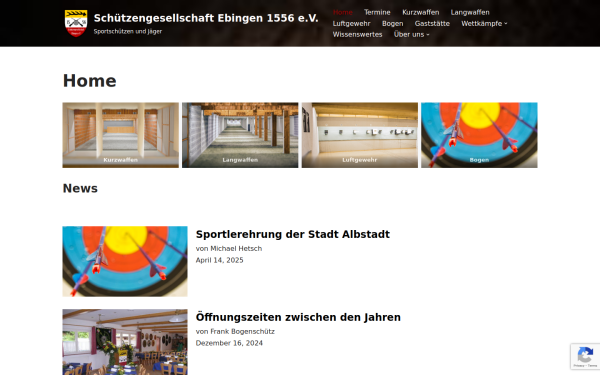The image size is (600, 375).
Task: Open Bogen in the top navigation
Action: pos(392,23)
